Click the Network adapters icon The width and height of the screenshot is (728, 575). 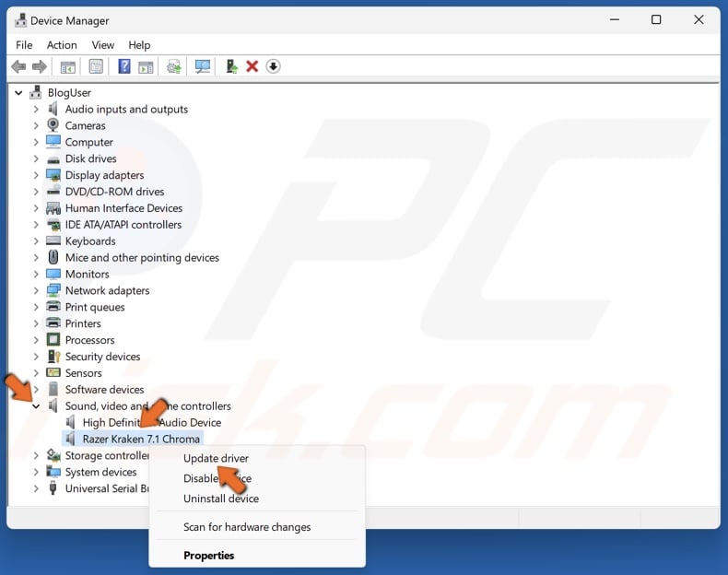tap(53, 290)
